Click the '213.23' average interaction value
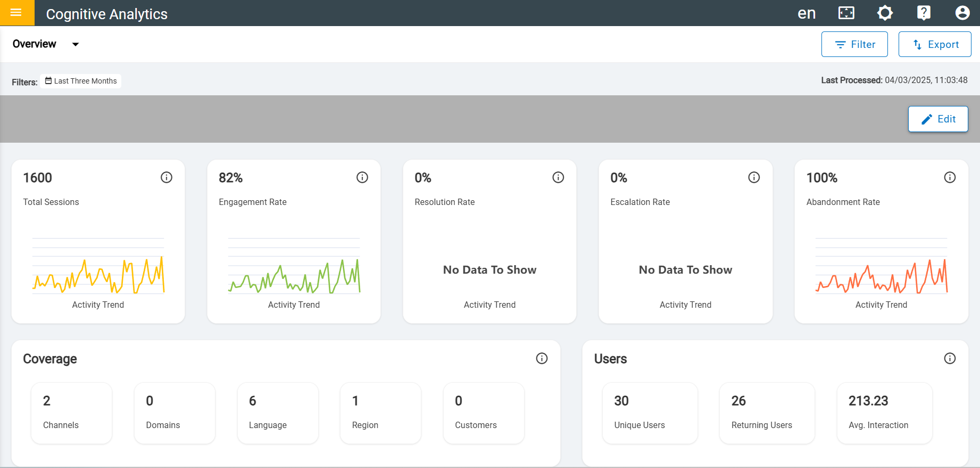The height and width of the screenshot is (468, 980). (868, 401)
